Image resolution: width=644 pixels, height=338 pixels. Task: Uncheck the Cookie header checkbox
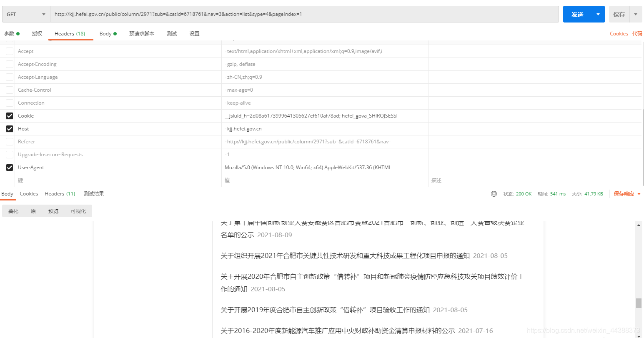click(10, 116)
